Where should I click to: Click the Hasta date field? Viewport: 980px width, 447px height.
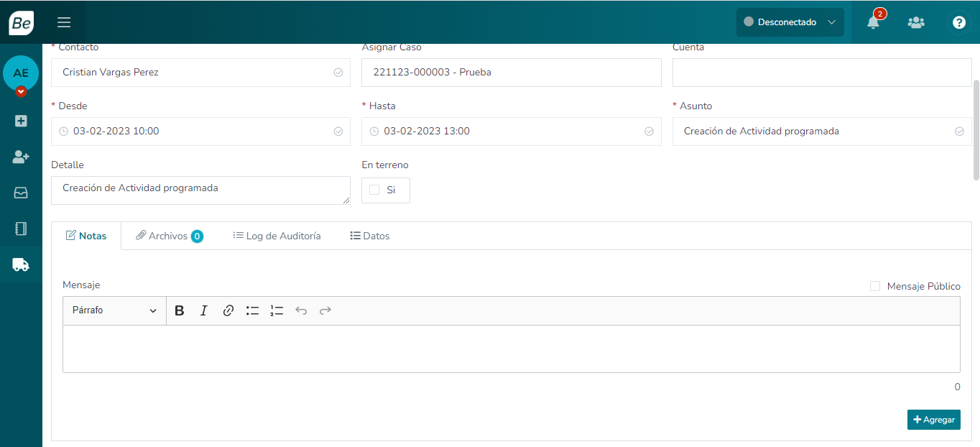pyautogui.click(x=511, y=132)
